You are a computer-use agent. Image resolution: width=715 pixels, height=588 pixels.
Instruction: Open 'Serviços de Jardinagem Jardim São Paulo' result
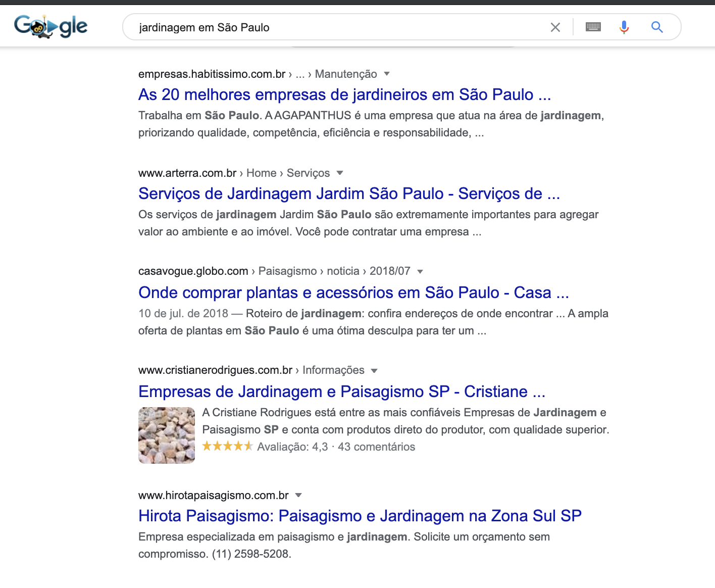pyautogui.click(x=349, y=193)
